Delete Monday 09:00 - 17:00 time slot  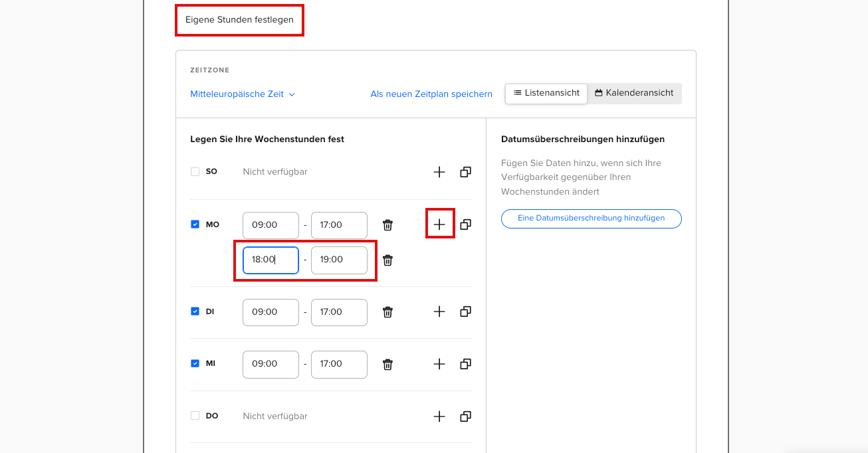coord(388,225)
